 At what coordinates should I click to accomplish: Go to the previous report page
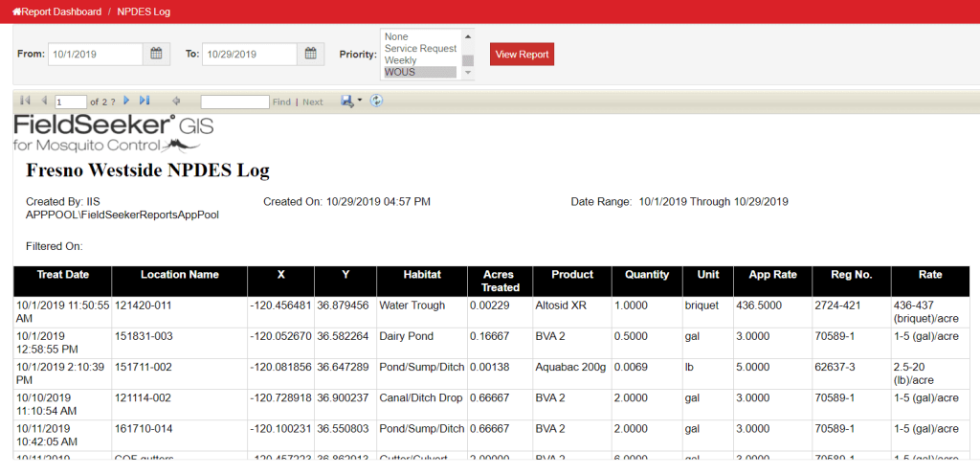tap(44, 101)
